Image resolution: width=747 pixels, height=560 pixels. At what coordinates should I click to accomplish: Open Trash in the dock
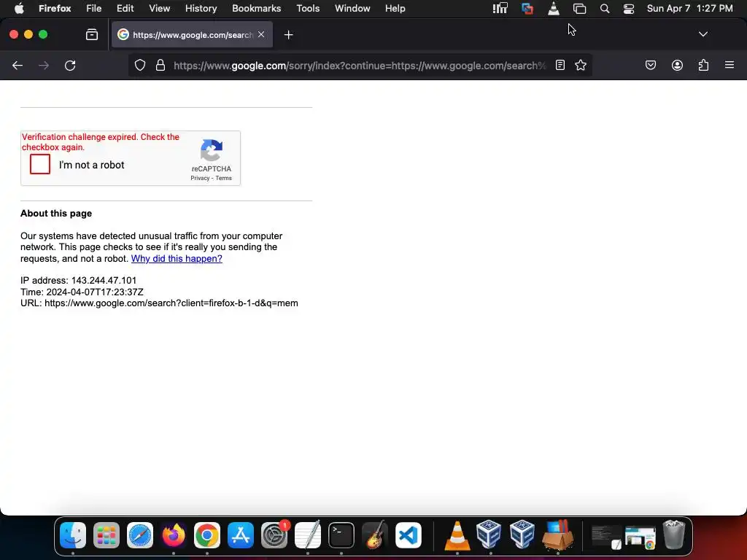point(673,535)
